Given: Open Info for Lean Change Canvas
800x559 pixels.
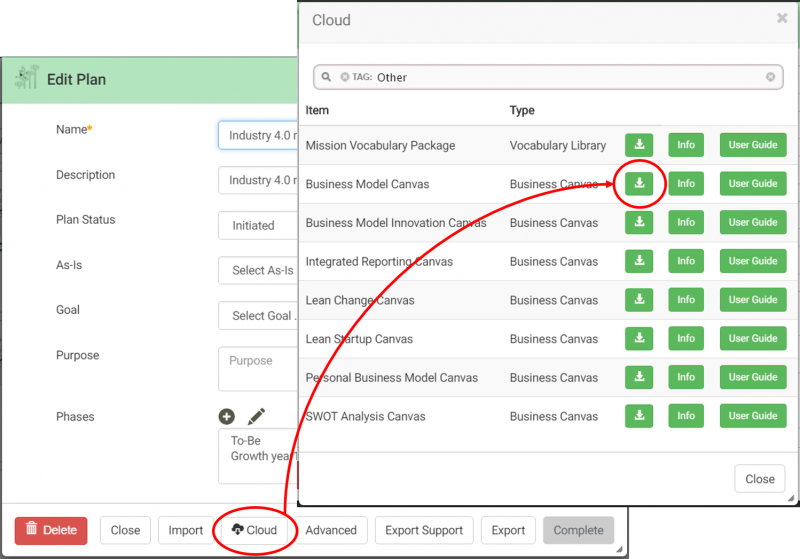Looking at the screenshot, I should (x=686, y=300).
